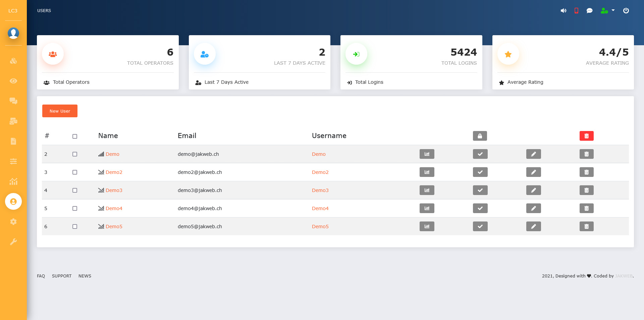This screenshot has width=644, height=320.
Task: Open the settings gear sidebar item
Action: (x=13, y=222)
